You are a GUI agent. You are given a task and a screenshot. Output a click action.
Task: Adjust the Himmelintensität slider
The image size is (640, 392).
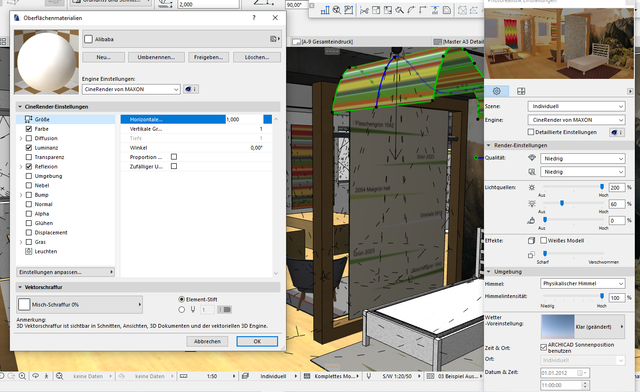(601, 296)
